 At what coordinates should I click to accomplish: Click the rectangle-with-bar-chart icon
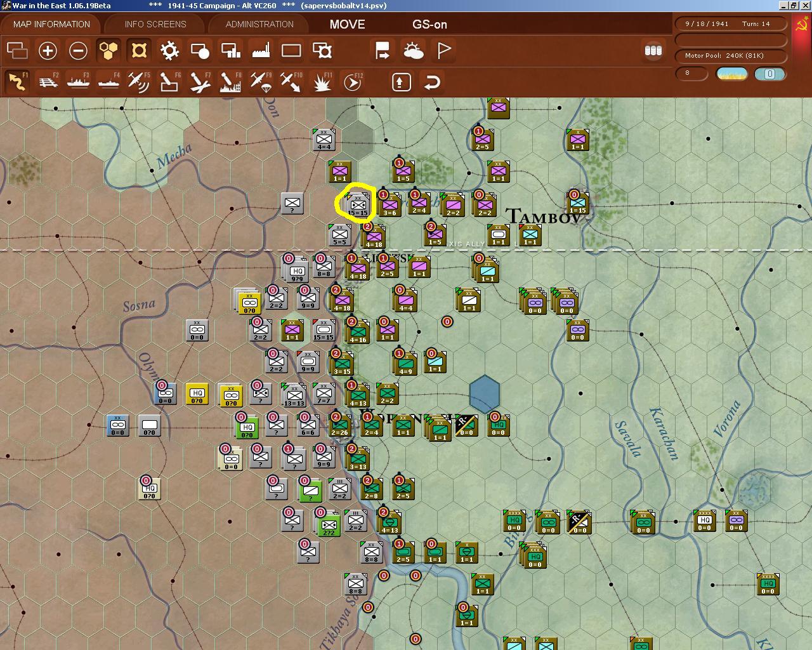[230, 50]
